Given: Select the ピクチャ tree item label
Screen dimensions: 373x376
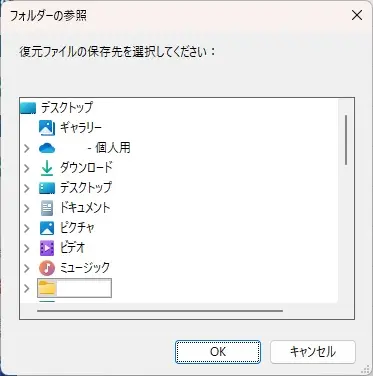Looking at the screenshot, I should pyautogui.click(x=77, y=228).
